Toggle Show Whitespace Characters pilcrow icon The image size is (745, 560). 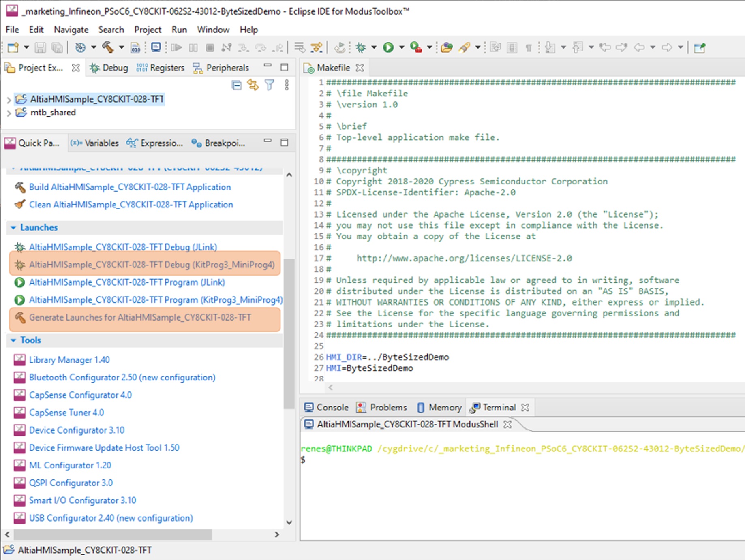point(529,48)
